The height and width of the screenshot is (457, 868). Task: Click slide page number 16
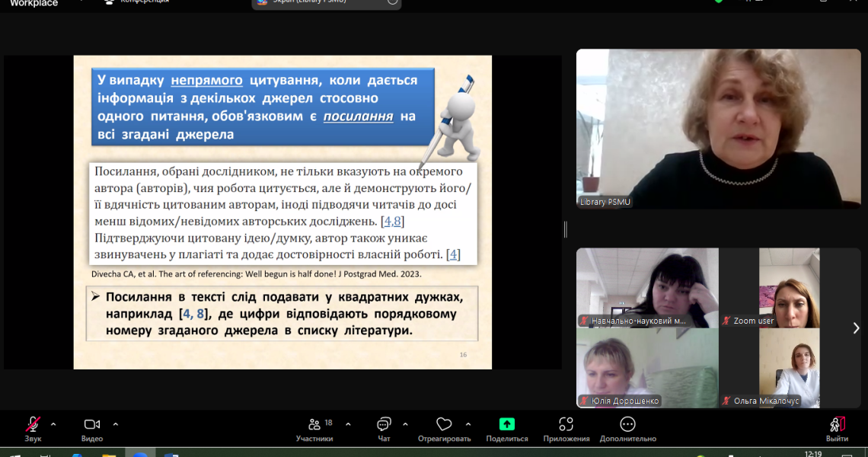(x=464, y=354)
